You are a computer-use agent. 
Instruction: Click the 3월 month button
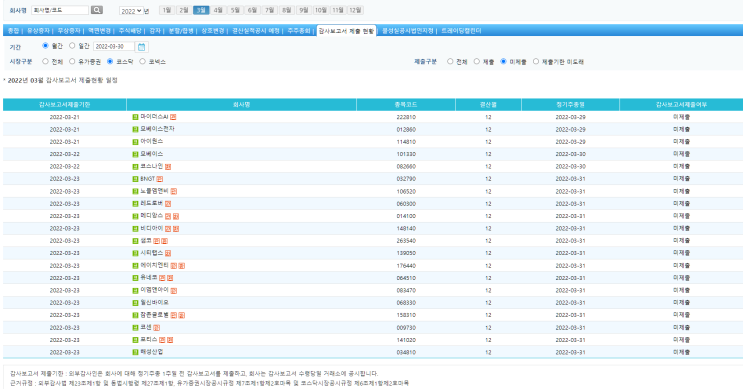pyautogui.click(x=201, y=10)
